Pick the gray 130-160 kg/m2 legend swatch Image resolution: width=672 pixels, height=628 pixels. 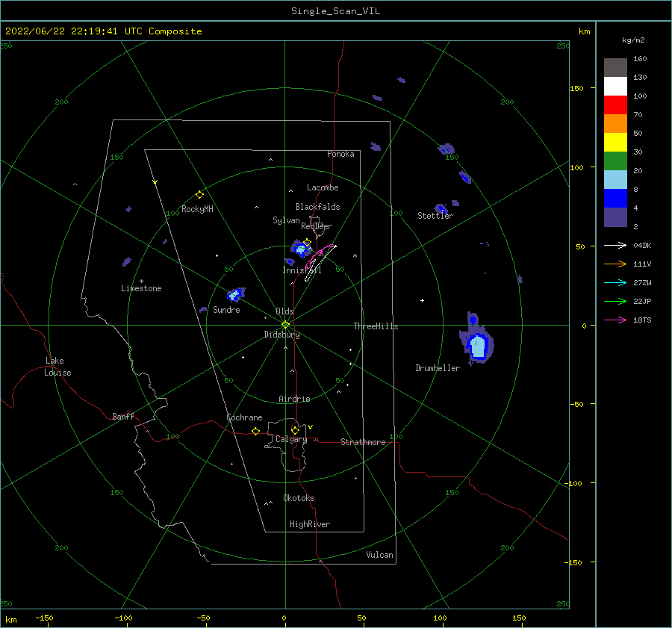point(615,67)
